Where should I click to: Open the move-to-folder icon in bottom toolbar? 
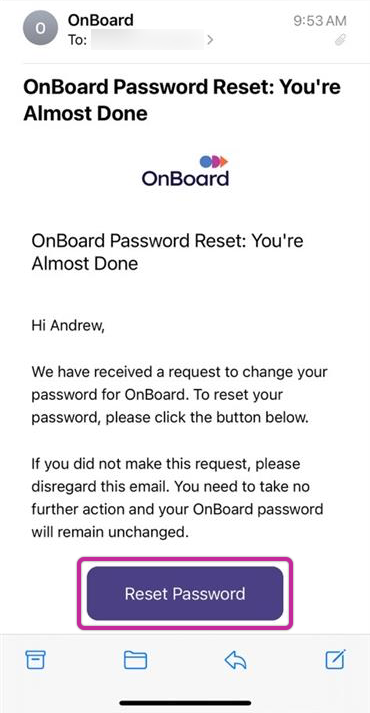[x=135, y=660]
